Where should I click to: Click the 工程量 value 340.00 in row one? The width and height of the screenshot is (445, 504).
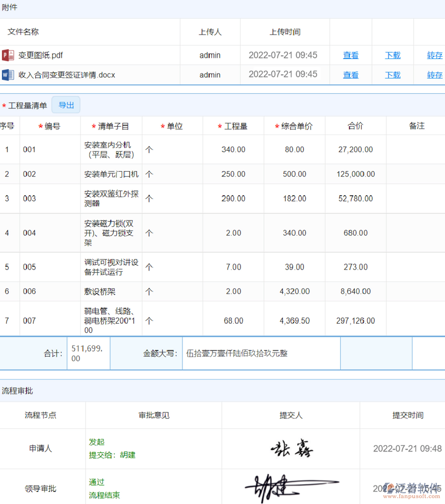[x=233, y=149]
